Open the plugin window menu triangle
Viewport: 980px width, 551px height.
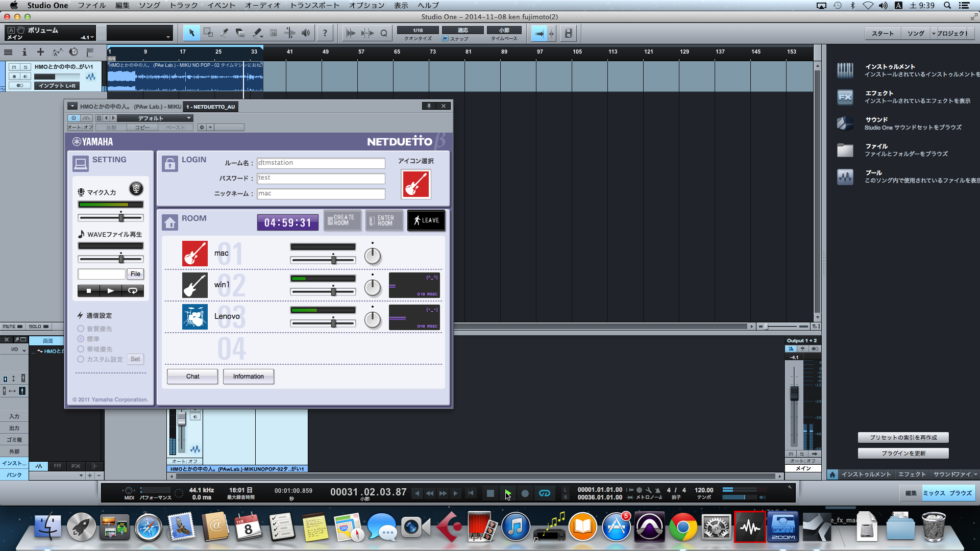pyautogui.click(x=72, y=106)
